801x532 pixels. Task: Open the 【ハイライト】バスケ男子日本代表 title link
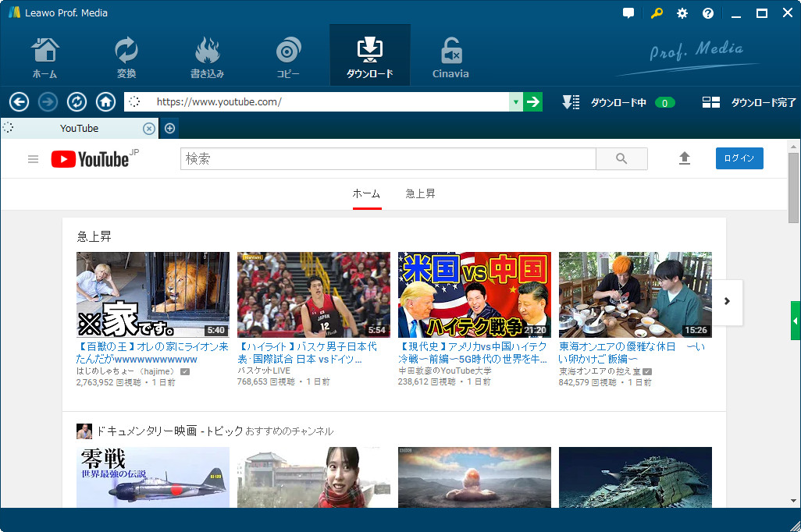point(307,353)
